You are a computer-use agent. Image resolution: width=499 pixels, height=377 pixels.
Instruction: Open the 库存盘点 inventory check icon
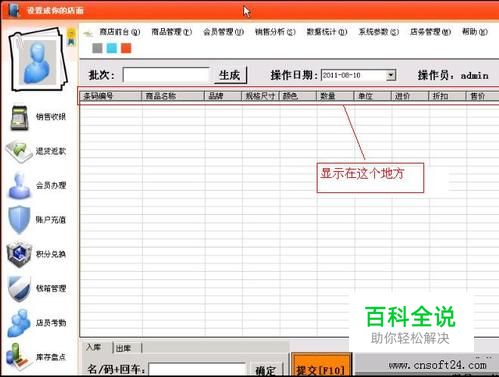click(19, 357)
